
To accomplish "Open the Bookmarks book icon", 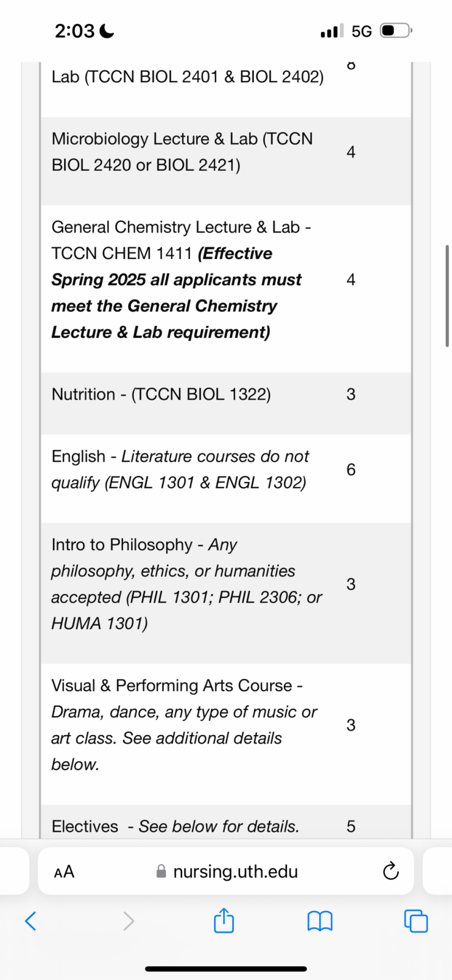I will pos(320,921).
